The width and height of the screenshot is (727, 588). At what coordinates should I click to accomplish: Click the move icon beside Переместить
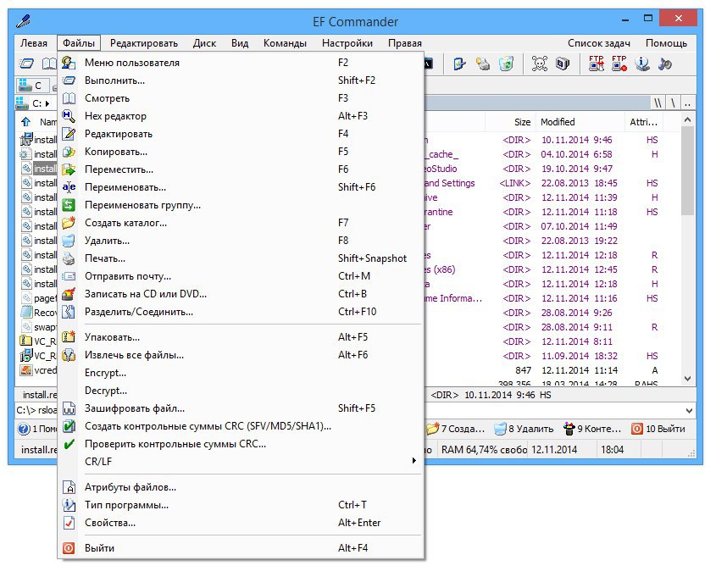[x=69, y=169]
